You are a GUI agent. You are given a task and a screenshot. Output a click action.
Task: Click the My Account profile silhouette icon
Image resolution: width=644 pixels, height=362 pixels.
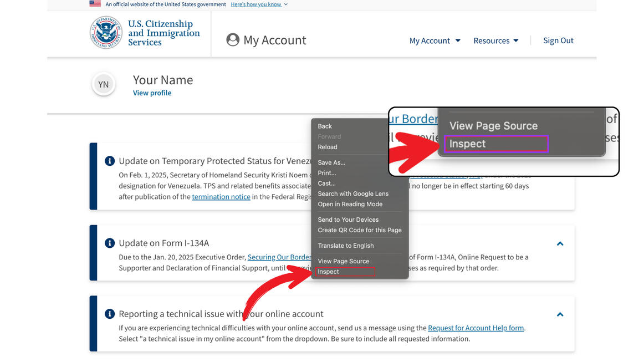pyautogui.click(x=233, y=40)
